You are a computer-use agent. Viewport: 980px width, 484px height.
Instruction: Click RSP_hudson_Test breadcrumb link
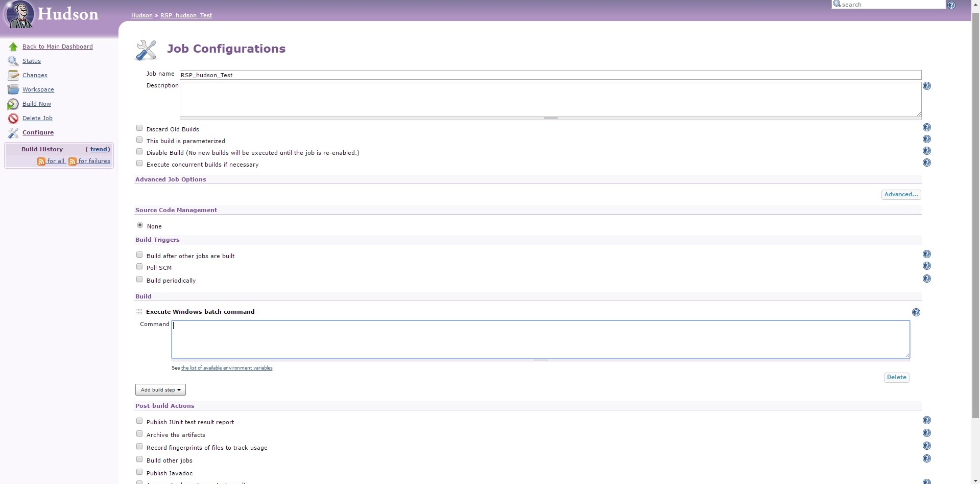click(186, 15)
